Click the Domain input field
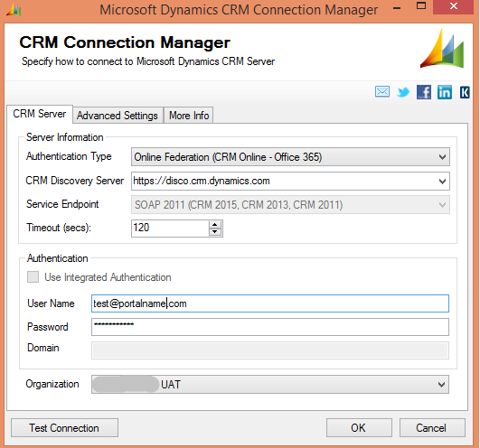Screen dimensions: 480x448 (x=270, y=350)
